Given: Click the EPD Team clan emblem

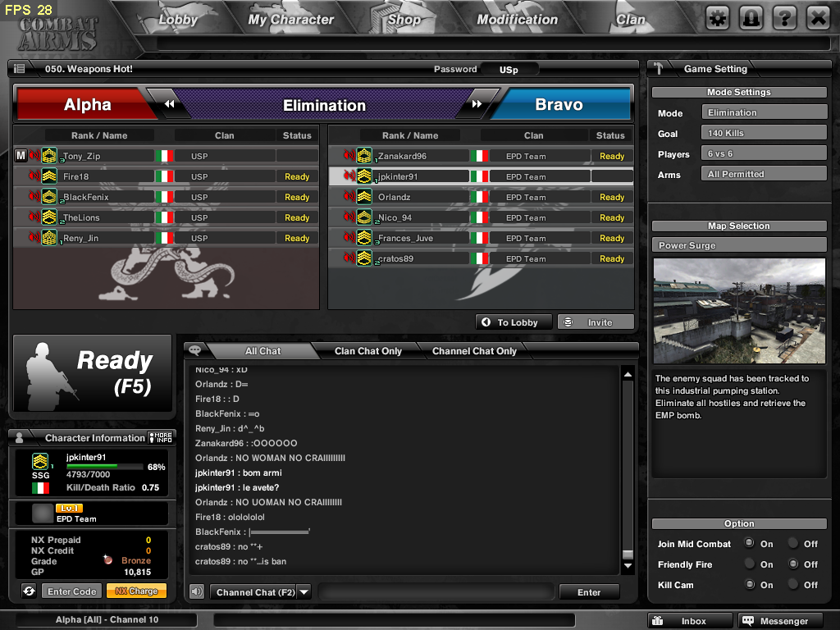Looking at the screenshot, I should (x=43, y=514).
